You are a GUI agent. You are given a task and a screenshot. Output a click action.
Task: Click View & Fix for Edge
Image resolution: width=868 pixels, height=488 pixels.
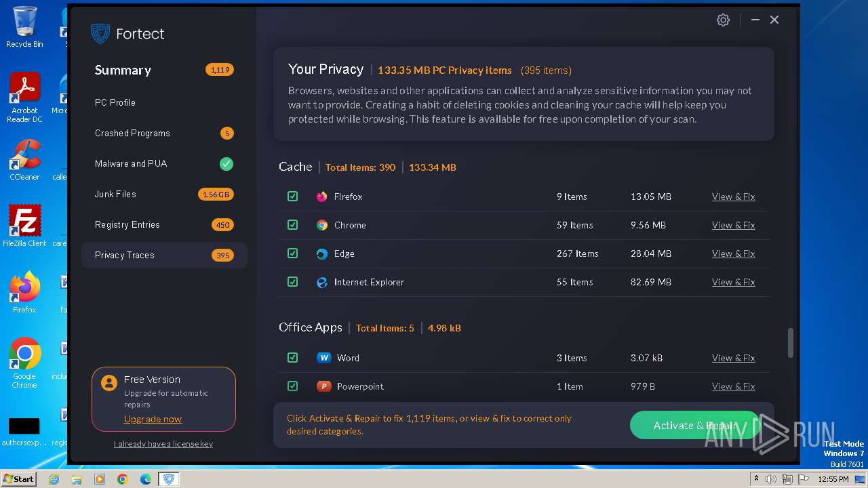[x=733, y=253]
